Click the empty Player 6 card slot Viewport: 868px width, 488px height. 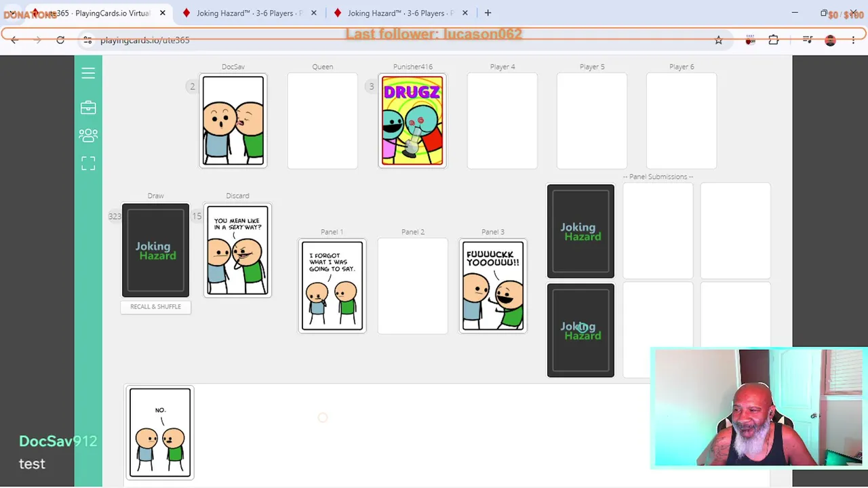tap(682, 121)
